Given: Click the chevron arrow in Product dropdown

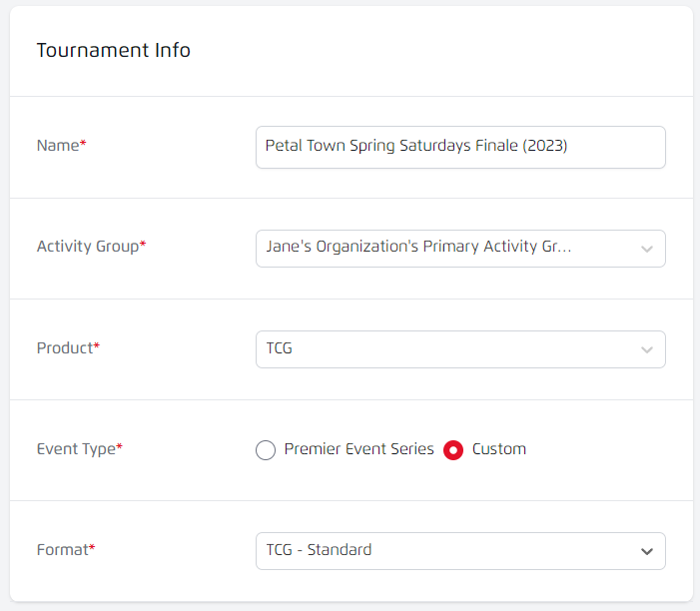Looking at the screenshot, I should coord(646,350).
